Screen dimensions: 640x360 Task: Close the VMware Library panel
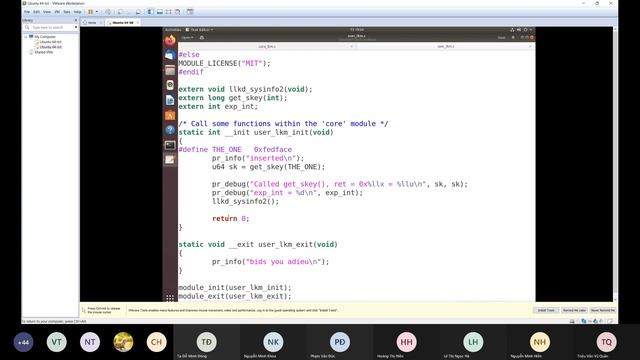pos(76,20)
